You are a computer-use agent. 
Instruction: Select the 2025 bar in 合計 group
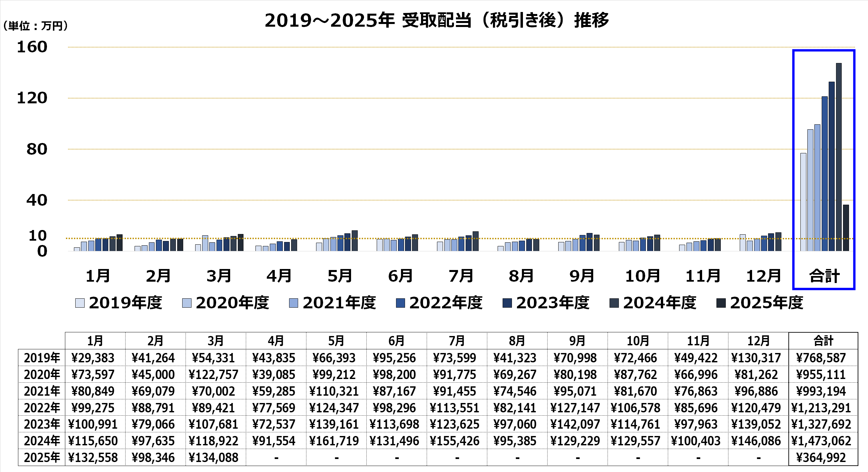[846, 228]
